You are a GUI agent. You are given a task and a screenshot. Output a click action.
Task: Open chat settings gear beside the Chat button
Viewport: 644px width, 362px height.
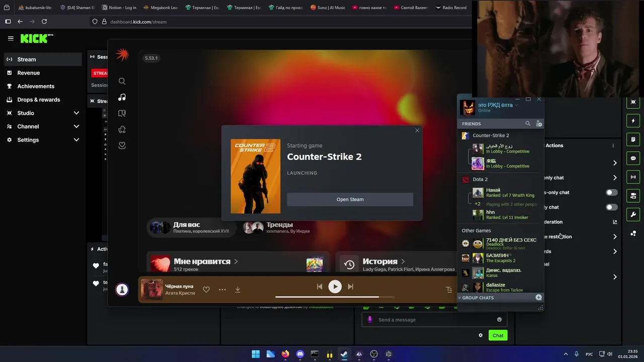[480, 335]
